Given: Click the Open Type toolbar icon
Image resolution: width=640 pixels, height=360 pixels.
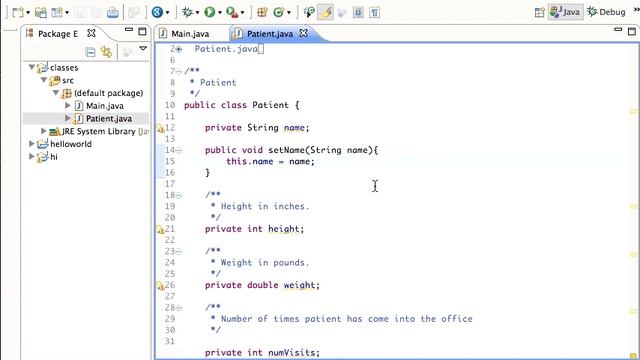Looking at the screenshot, I should pyautogui.click(x=41, y=12).
